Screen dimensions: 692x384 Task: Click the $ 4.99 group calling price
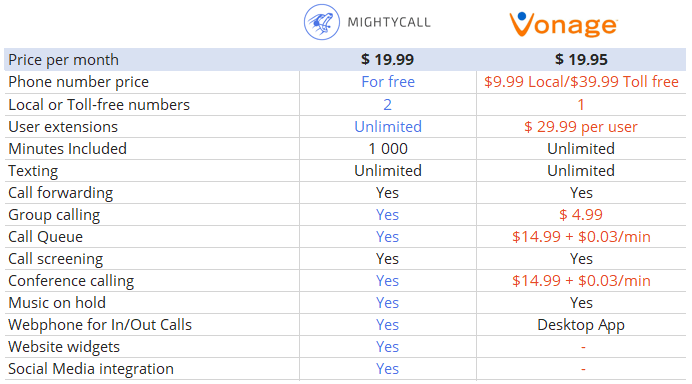581,215
